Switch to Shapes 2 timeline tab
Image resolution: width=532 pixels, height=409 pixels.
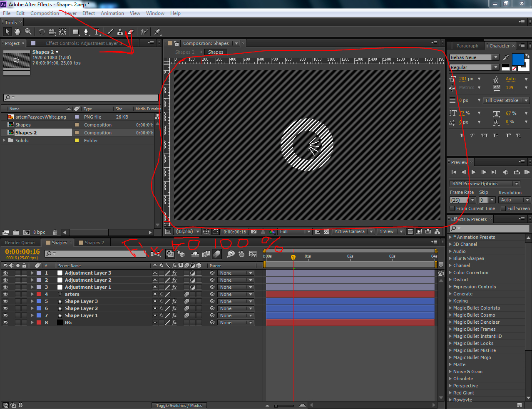pyautogui.click(x=94, y=243)
